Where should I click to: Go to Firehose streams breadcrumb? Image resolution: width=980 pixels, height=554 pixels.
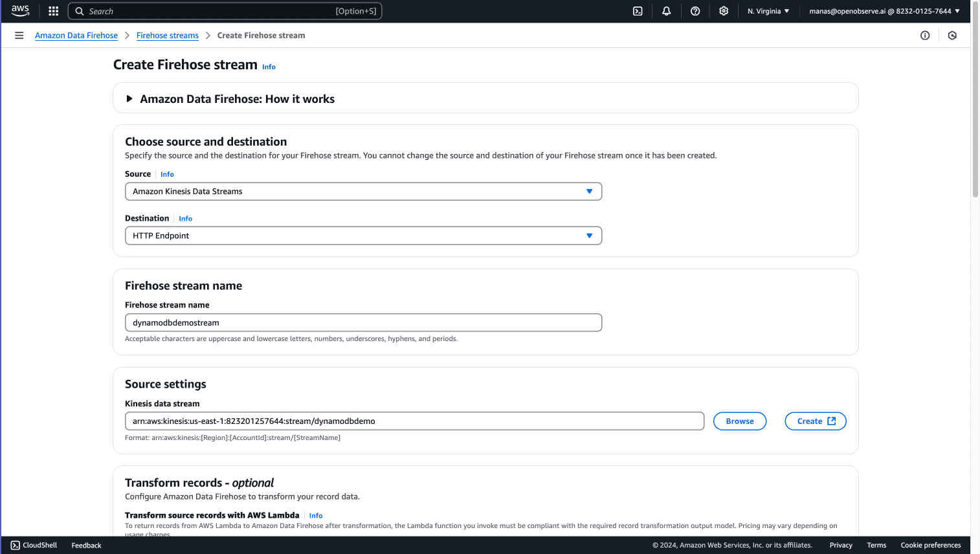tap(167, 36)
